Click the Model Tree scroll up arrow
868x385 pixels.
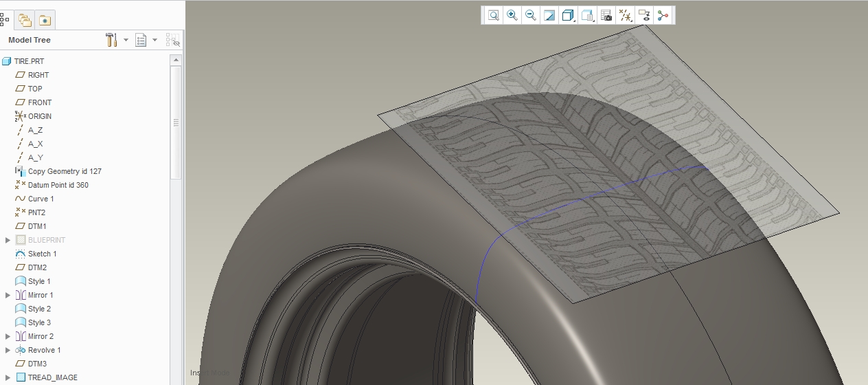pyautogui.click(x=176, y=60)
